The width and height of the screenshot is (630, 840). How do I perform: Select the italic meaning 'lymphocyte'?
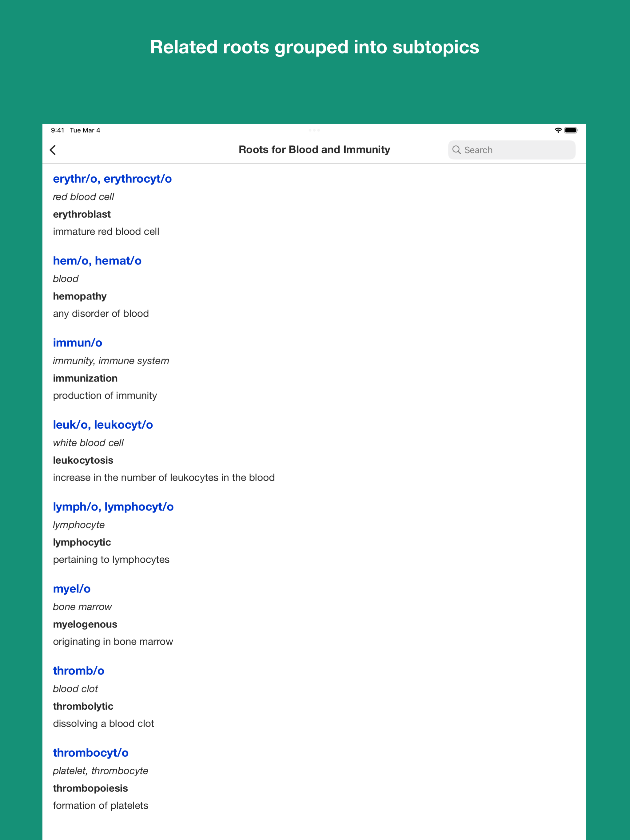coord(79,525)
